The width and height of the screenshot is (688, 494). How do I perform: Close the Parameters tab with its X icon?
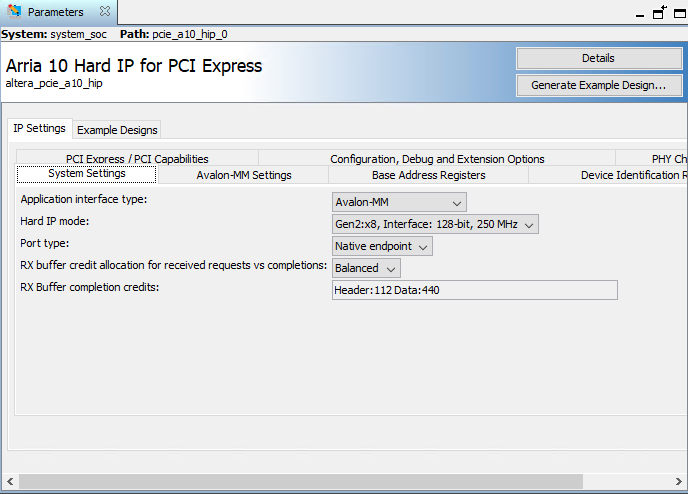[x=105, y=11]
